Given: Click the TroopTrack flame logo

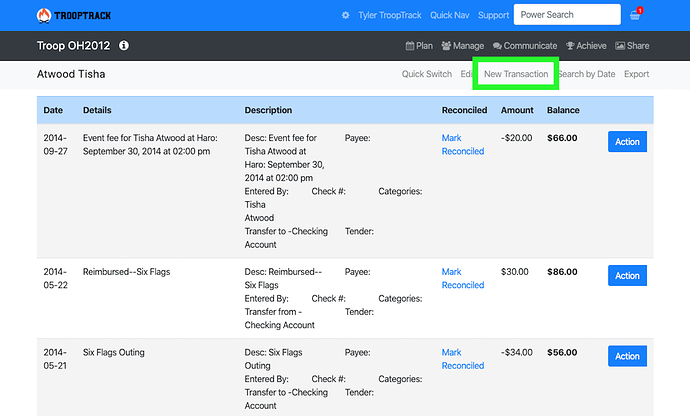Looking at the screenshot, I should pos(45,15).
